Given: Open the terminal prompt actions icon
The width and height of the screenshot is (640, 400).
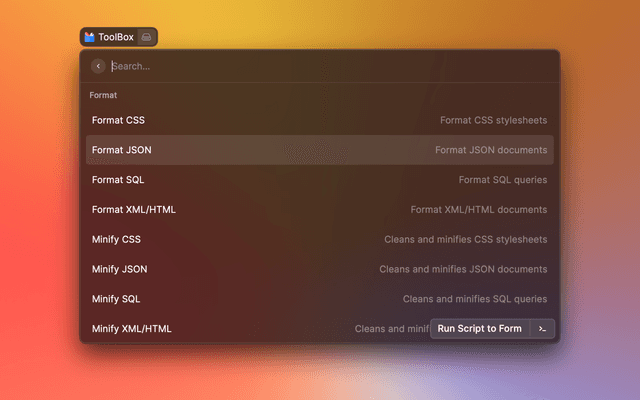Looking at the screenshot, I should click(542, 328).
